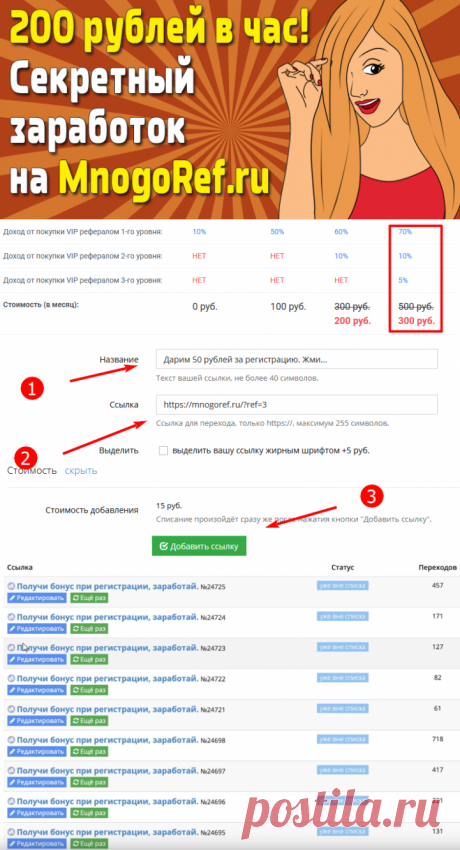Click the clock icon beside link №24722
Screen dimensions: 460x850
click(11, 678)
